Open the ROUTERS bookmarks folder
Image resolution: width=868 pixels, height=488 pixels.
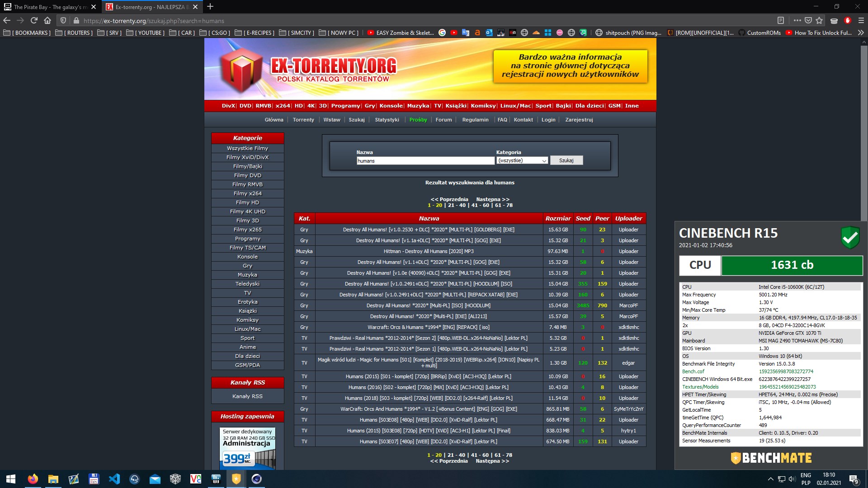[74, 33]
